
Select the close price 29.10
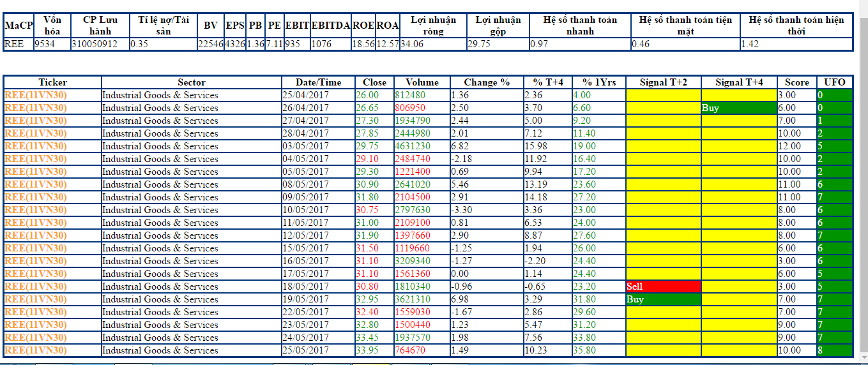367,159
